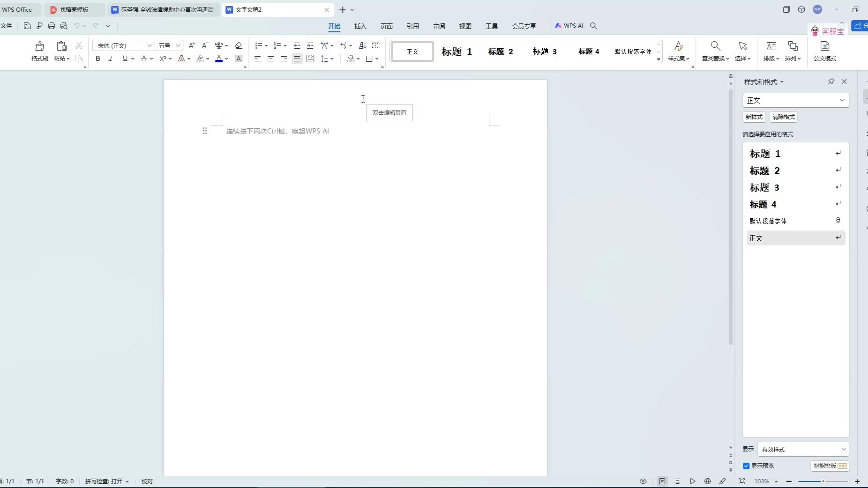Click the document text area placeholder
The image size is (868, 488).
277,131
